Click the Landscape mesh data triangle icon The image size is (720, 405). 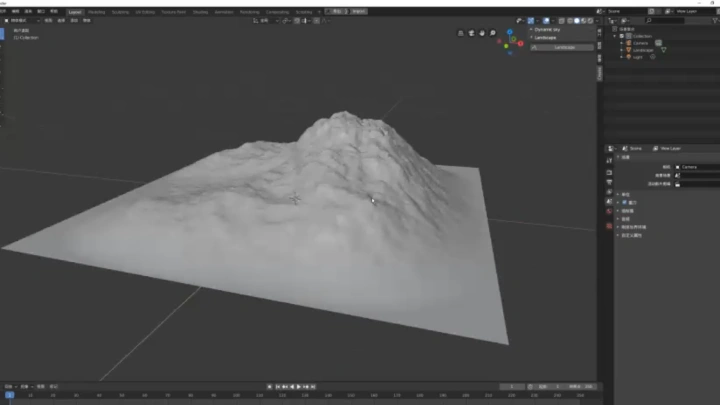[664, 50]
